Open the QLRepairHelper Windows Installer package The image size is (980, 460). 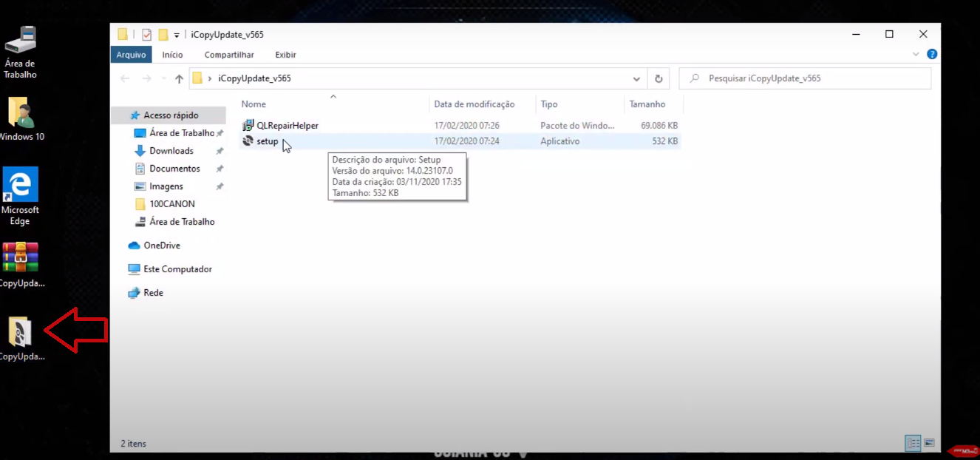[x=287, y=125]
